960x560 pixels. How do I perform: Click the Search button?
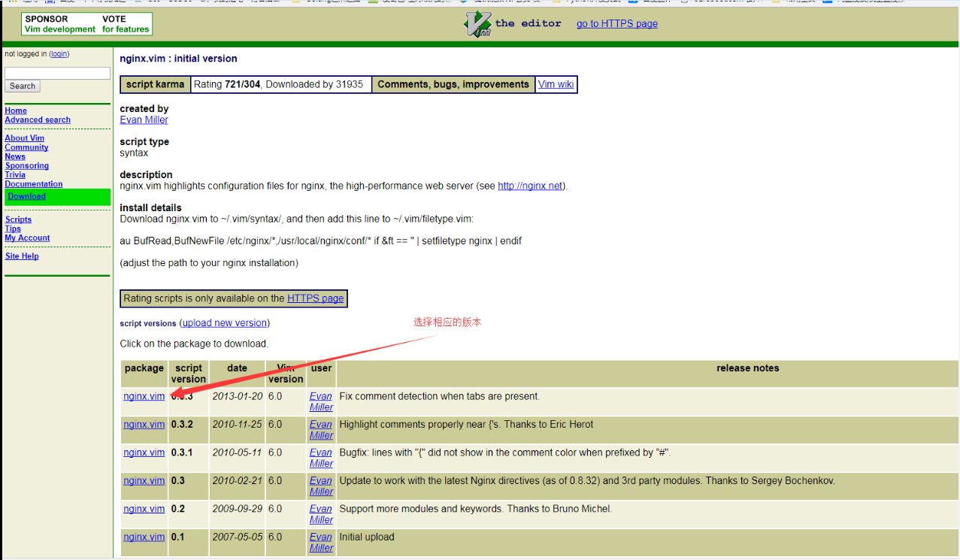pyautogui.click(x=23, y=86)
